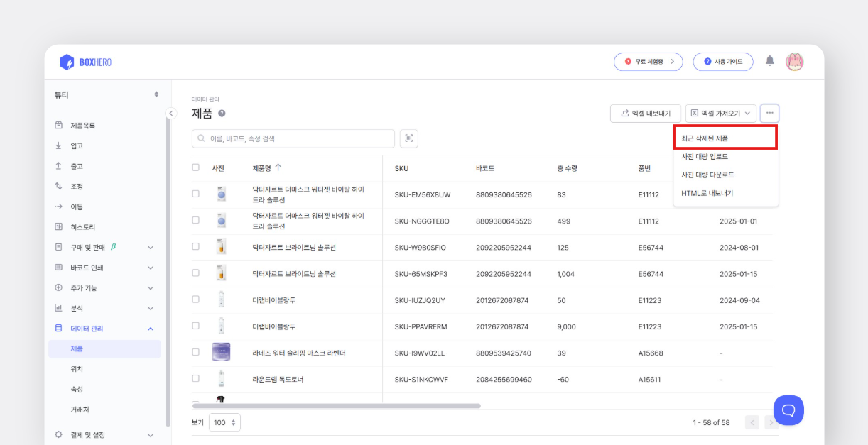
Task: Click the 출고 upload-arrow icon
Action: tap(59, 166)
